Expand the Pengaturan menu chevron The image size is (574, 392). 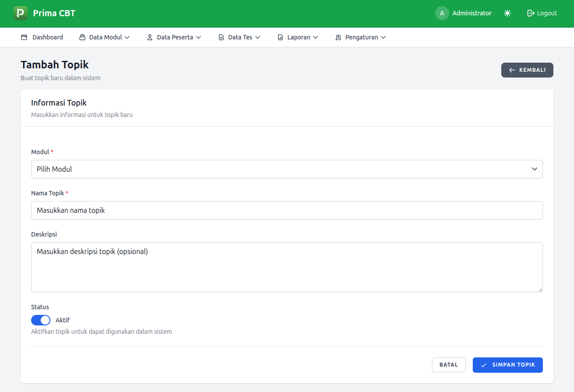383,37
